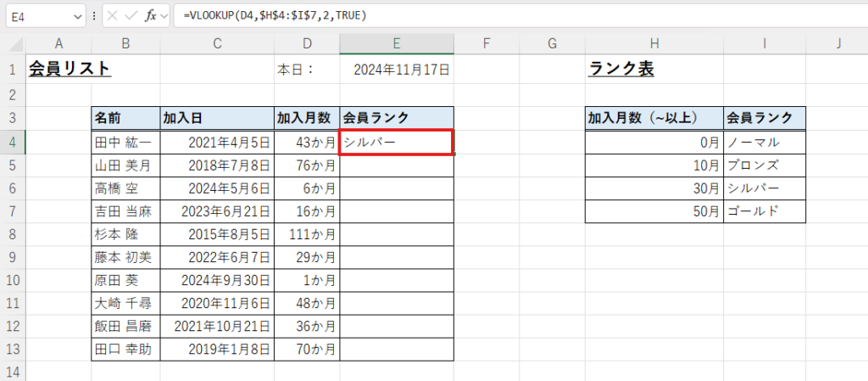Click the ランク表 title cell
The width and height of the screenshot is (868, 381).
pyautogui.click(x=620, y=70)
